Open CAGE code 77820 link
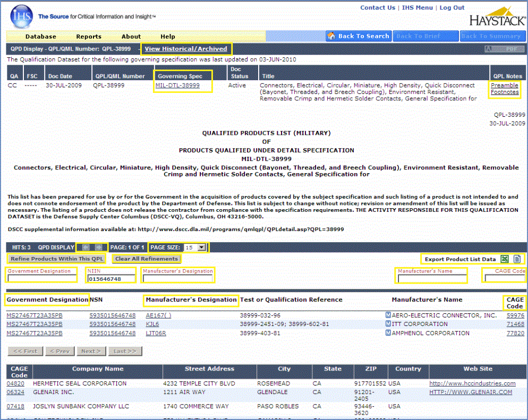The image size is (528, 420). [515, 333]
